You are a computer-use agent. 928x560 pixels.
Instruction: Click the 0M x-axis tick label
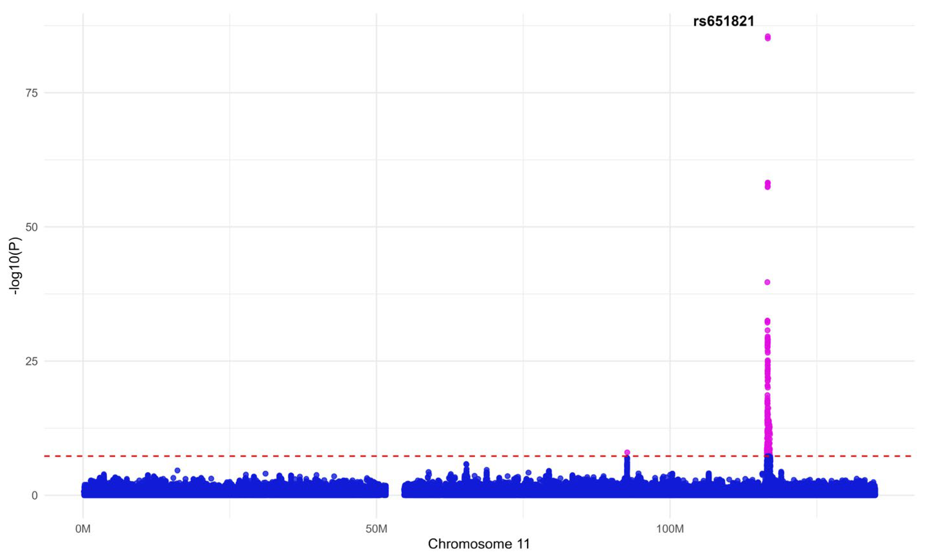coord(83,529)
